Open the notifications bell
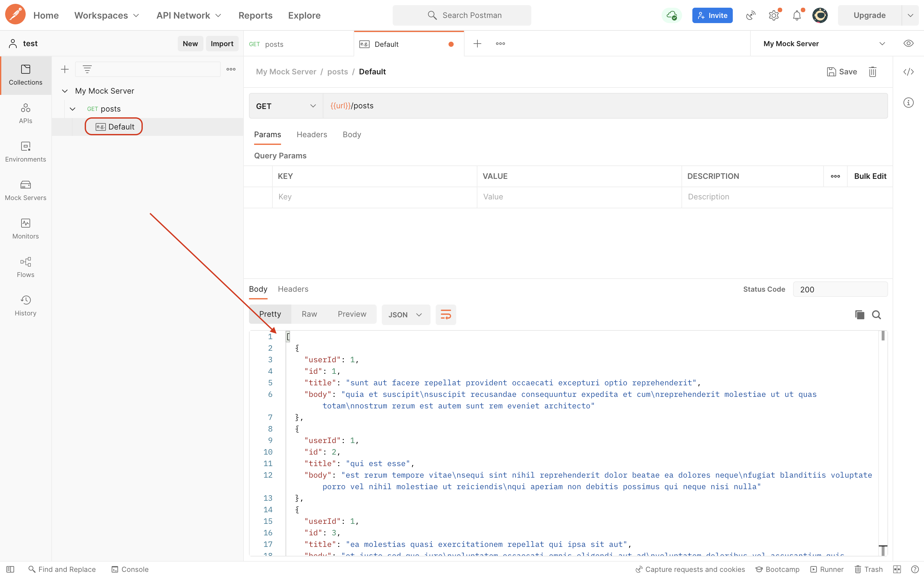924x577 pixels. coord(797,15)
